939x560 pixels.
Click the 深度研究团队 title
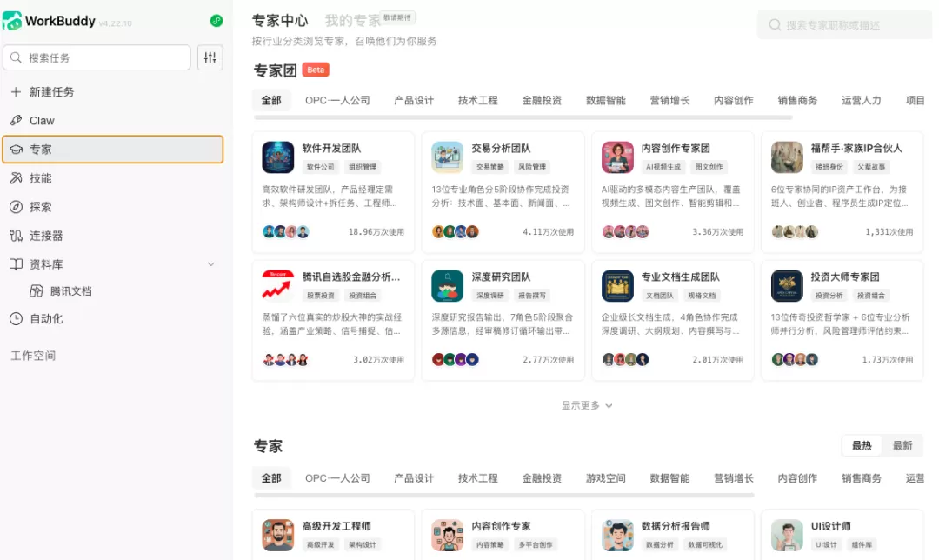pos(501,277)
